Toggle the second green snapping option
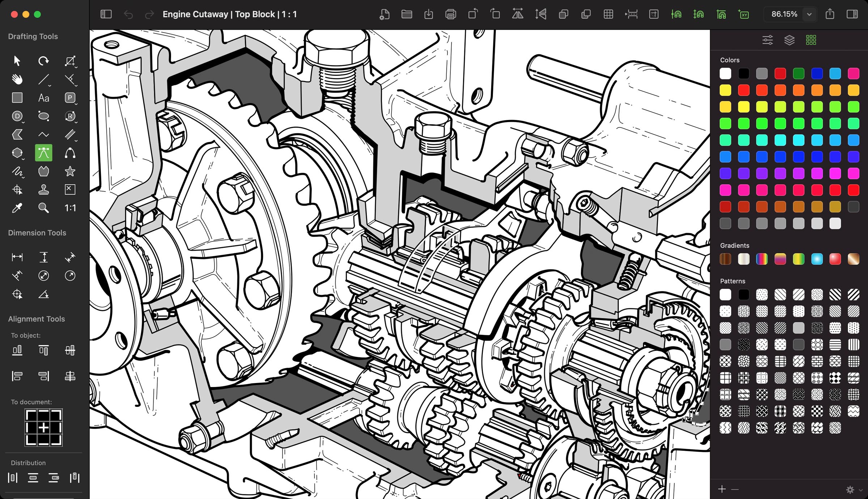The image size is (868, 499). pos(699,14)
